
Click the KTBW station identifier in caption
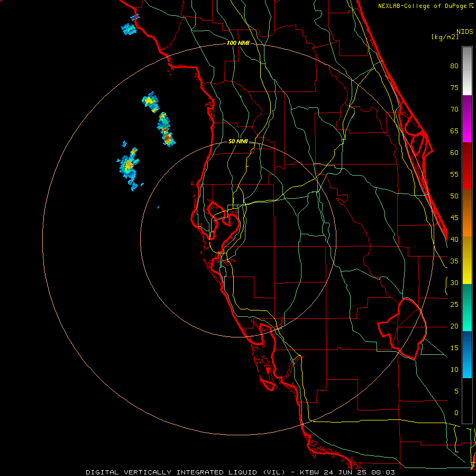(310, 472)
